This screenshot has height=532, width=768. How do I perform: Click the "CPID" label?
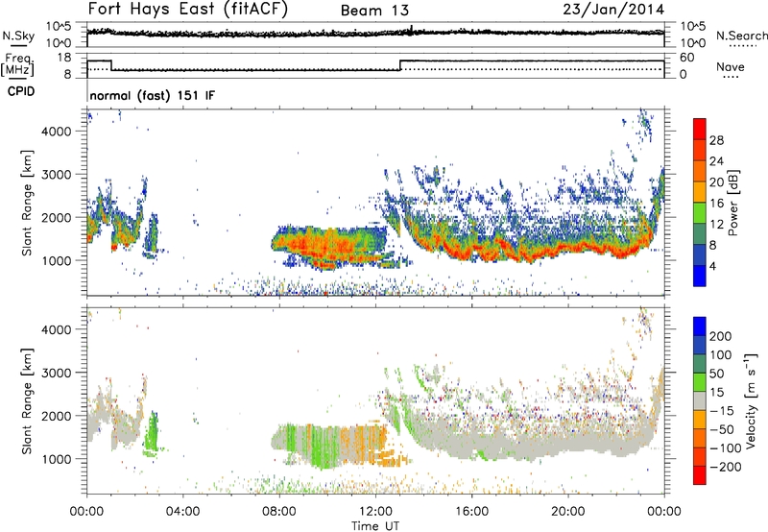[21, 91]
